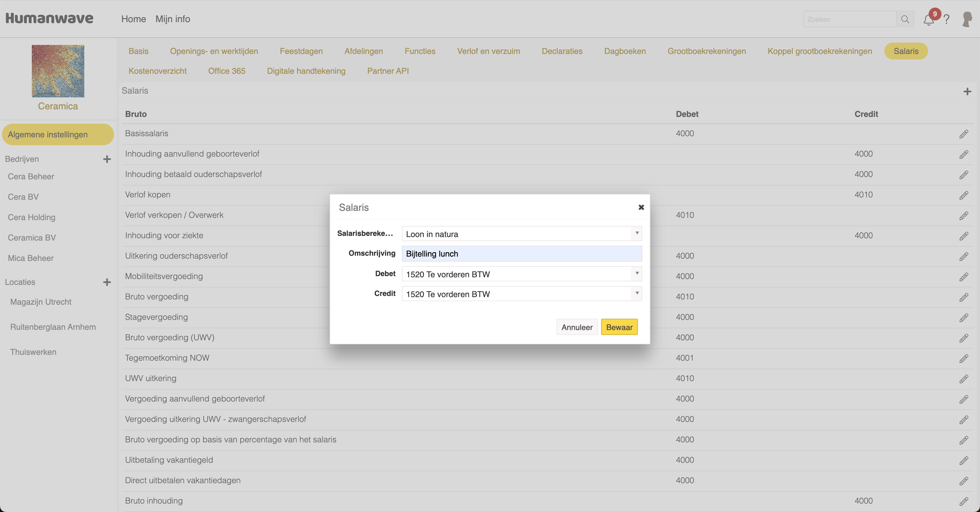The height and width of the screenshot is (512, 980).
Task: Switch to the Grootboekrekeningen tab
Action: (706, 51)
